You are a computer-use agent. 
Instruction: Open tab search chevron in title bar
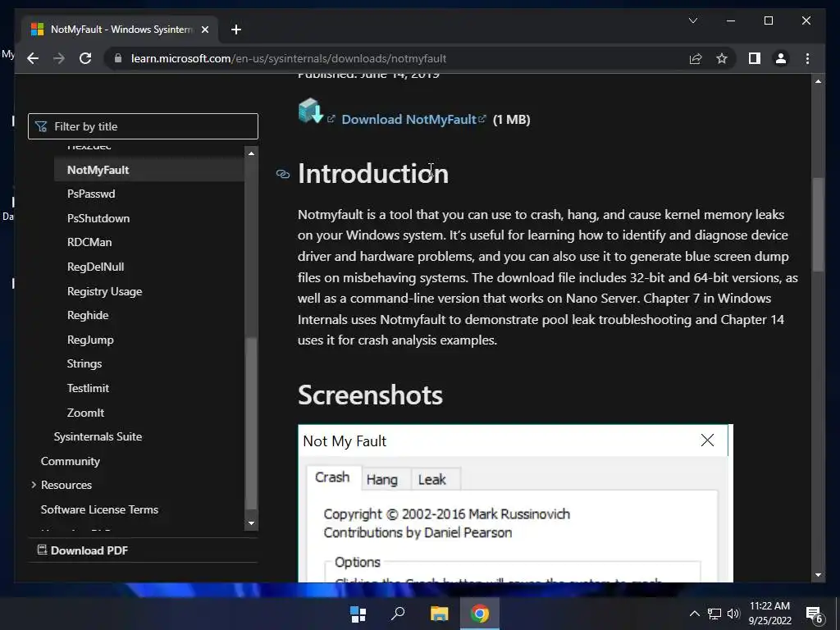click(692, 21)
